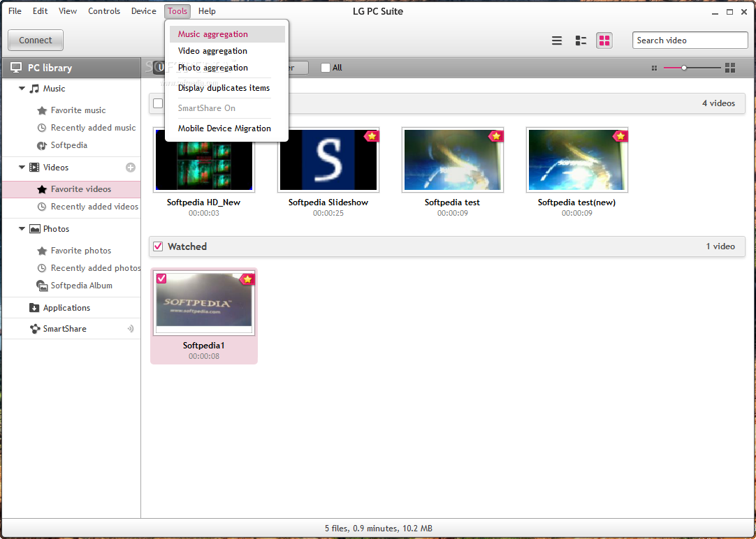
Task: Click the '1 video' count text
Action: tap(721, 246)
